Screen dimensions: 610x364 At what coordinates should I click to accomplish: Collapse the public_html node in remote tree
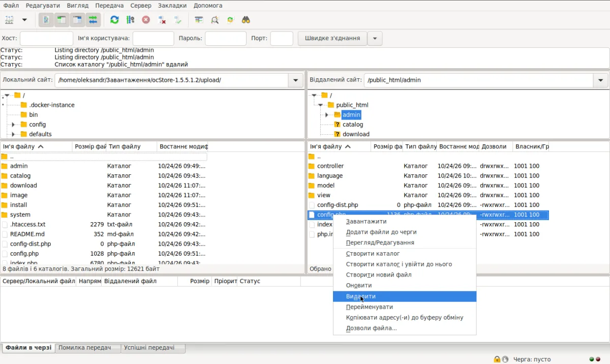point(320,105)
